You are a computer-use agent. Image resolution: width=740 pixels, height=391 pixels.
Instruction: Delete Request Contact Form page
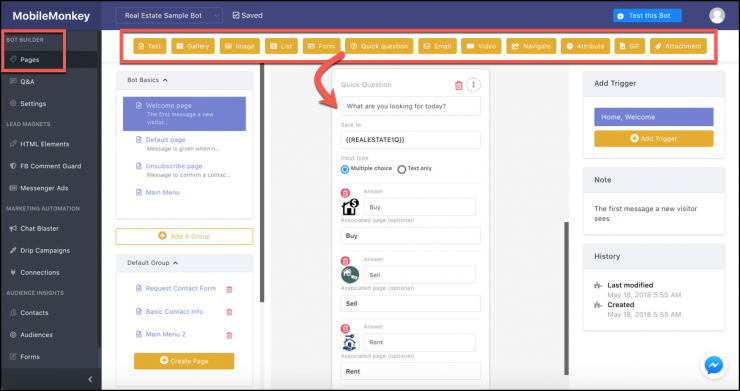pyautogui.click(x=229, y=289)
